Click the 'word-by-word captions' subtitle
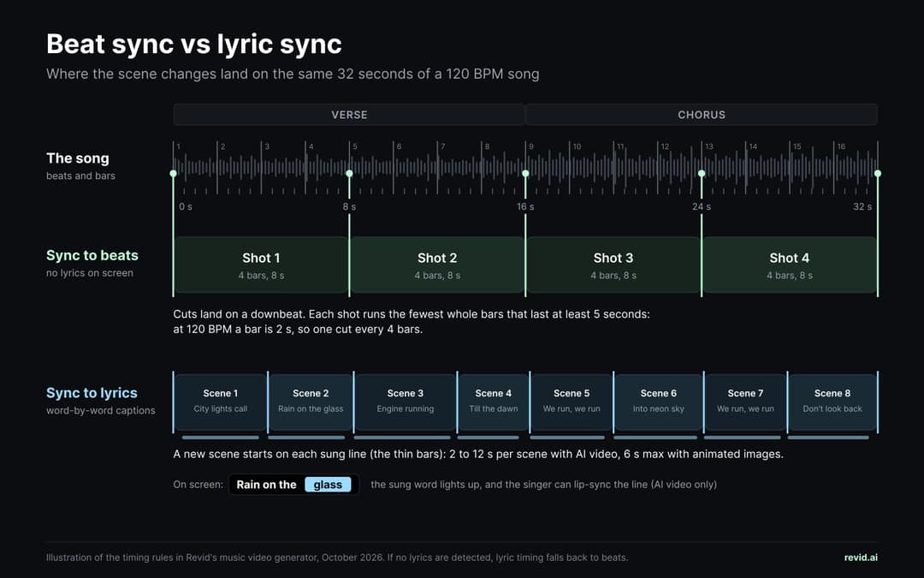 pyautogui.click(x=101, y=410)
